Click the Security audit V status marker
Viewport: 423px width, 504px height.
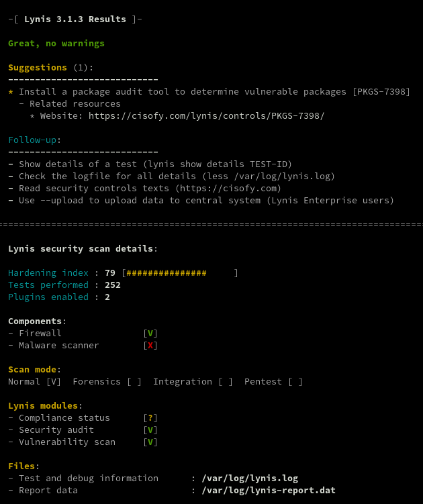(x=150, y=430)
